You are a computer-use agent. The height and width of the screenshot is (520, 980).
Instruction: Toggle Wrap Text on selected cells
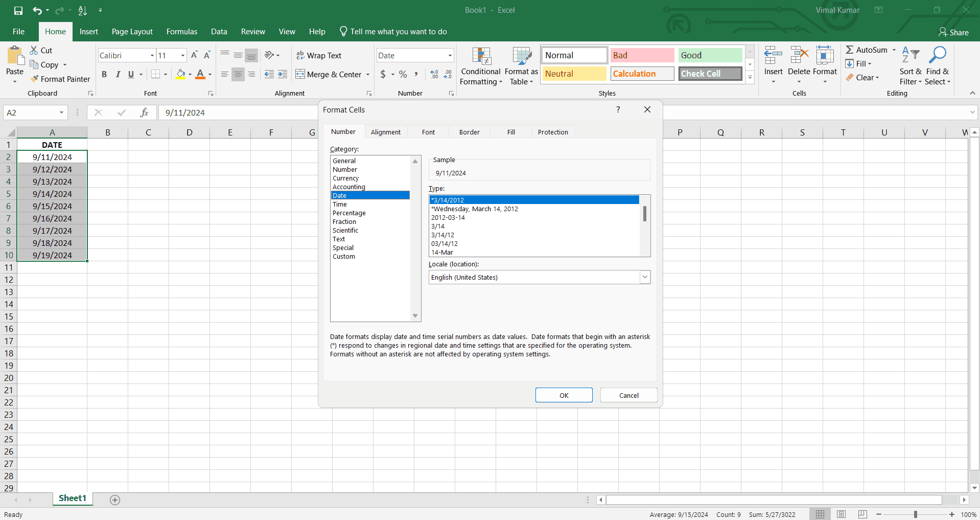pos(318,56)
